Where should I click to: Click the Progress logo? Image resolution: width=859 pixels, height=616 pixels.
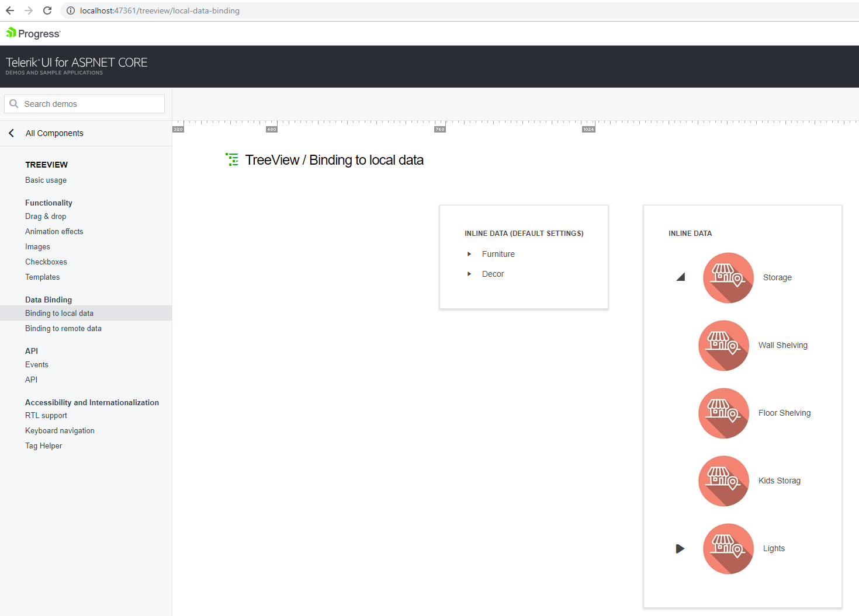pyautogui.click(x=33, y=33)
